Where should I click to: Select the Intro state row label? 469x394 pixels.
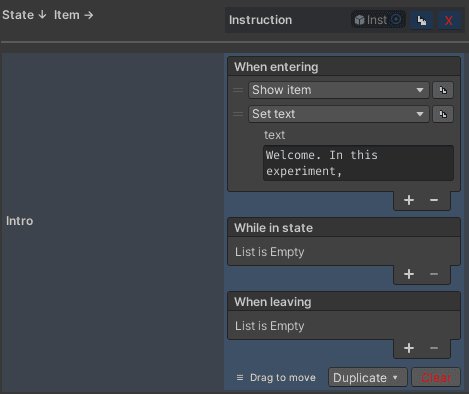coord(20,221)
